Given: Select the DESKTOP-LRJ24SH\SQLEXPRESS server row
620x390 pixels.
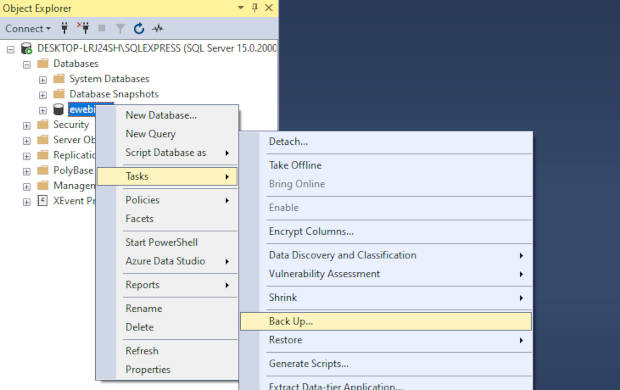Looking at the screenshot, I should point(157,48).
